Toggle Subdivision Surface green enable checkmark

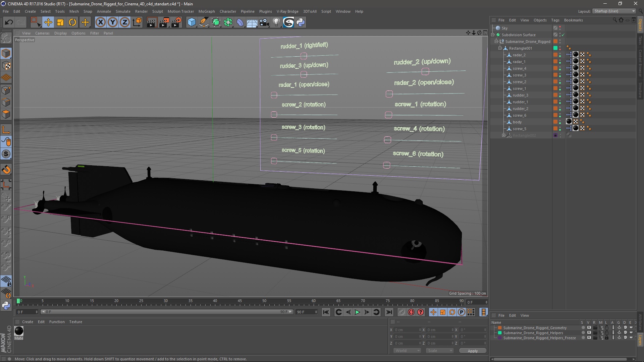(x=563, y=35)
